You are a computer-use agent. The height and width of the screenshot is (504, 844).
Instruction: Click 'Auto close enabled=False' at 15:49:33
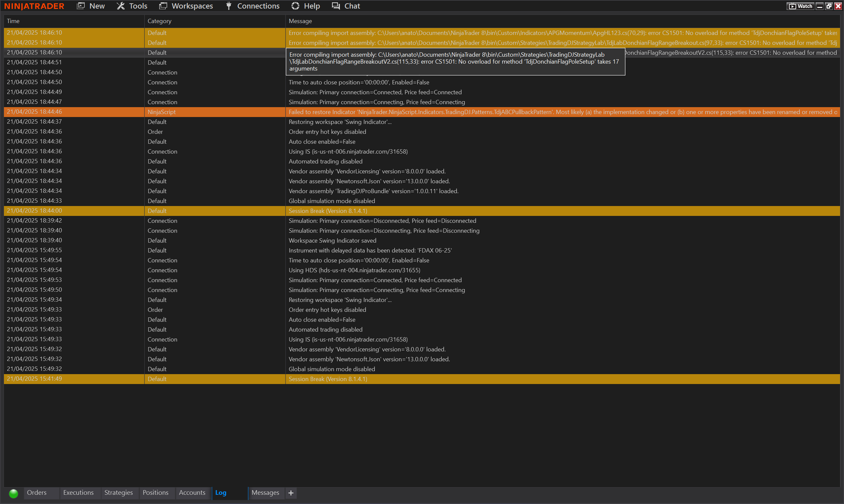pos(322,320)
